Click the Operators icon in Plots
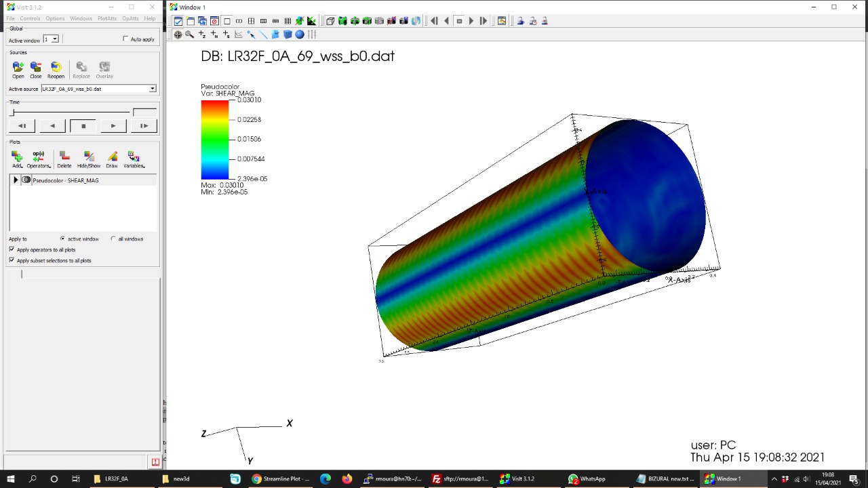 click(39, 157)
